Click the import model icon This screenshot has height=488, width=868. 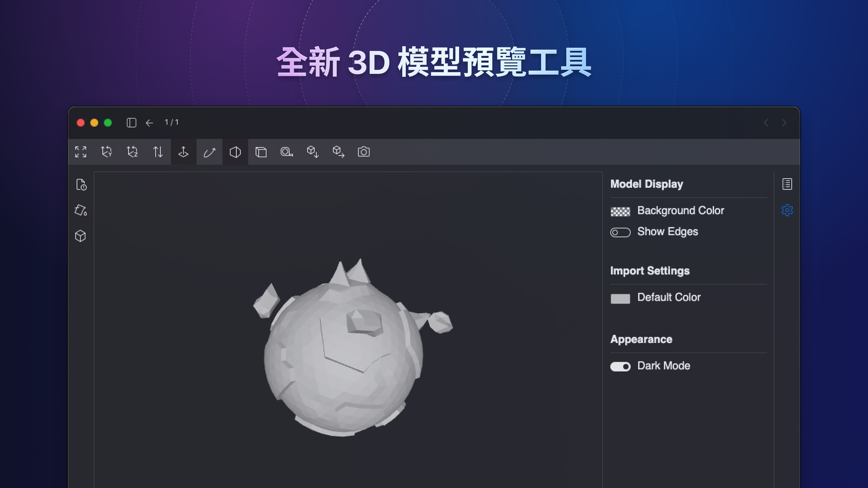coord(313,152)
